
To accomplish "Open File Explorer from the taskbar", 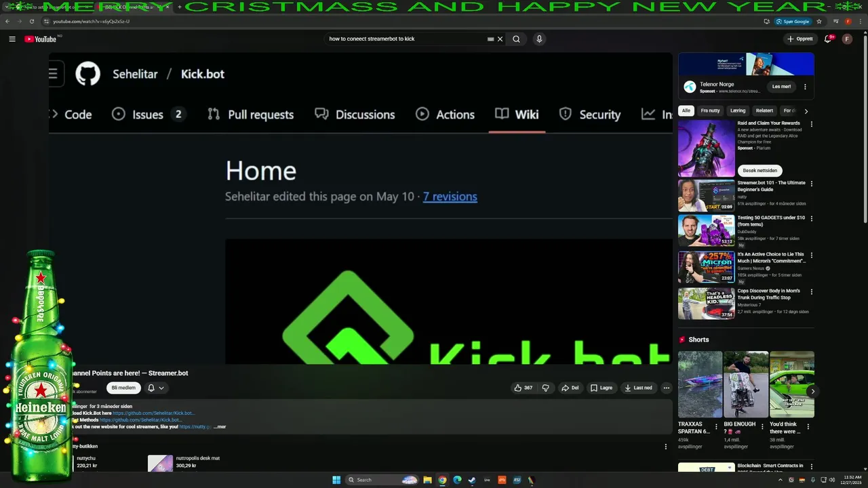I will (x=427, y=480).
